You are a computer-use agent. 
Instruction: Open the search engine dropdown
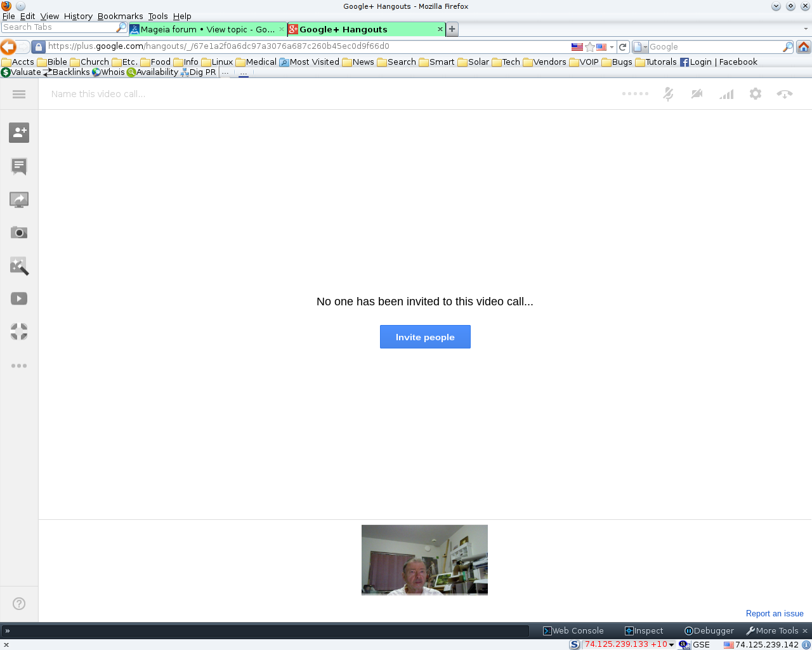(640, 47)
